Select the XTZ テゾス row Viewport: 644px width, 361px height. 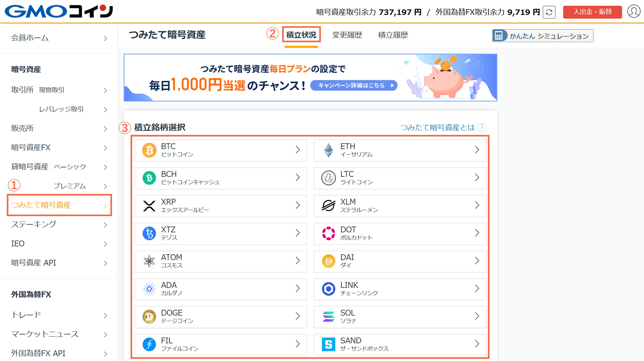(x=221, y=234)
